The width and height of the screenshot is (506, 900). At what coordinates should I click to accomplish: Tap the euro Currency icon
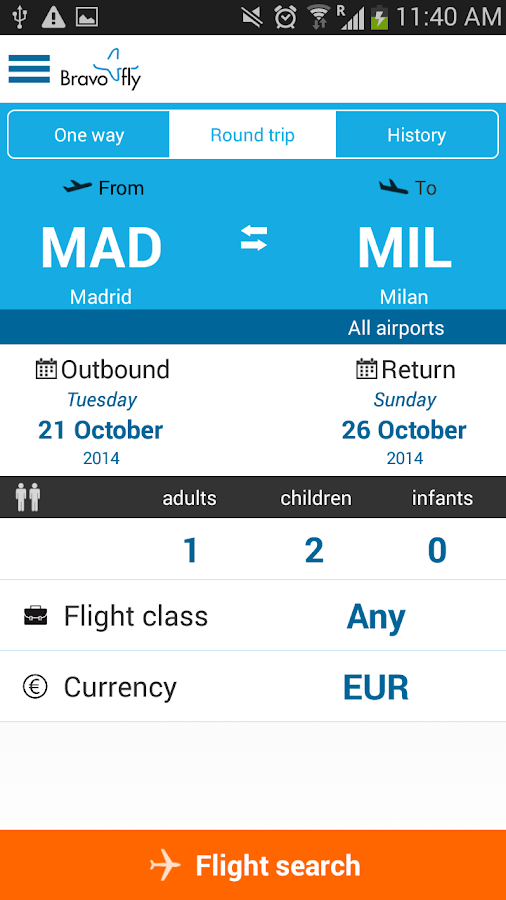tap(36, 686)
